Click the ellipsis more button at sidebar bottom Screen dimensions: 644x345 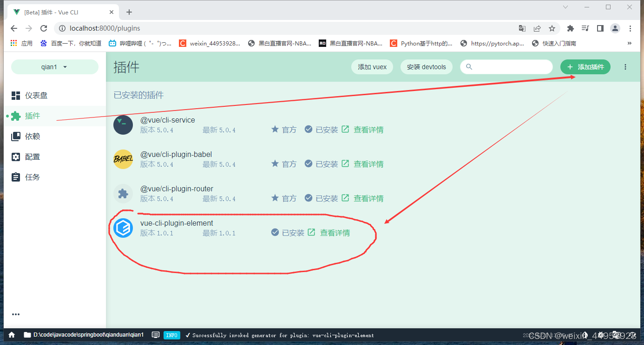click(x=16, y=314)
